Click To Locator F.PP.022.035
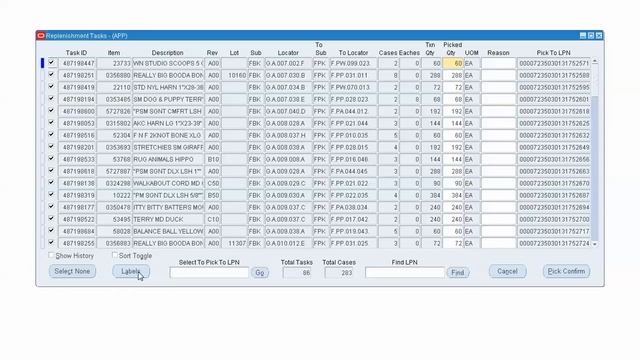 (x=353, y=195)
